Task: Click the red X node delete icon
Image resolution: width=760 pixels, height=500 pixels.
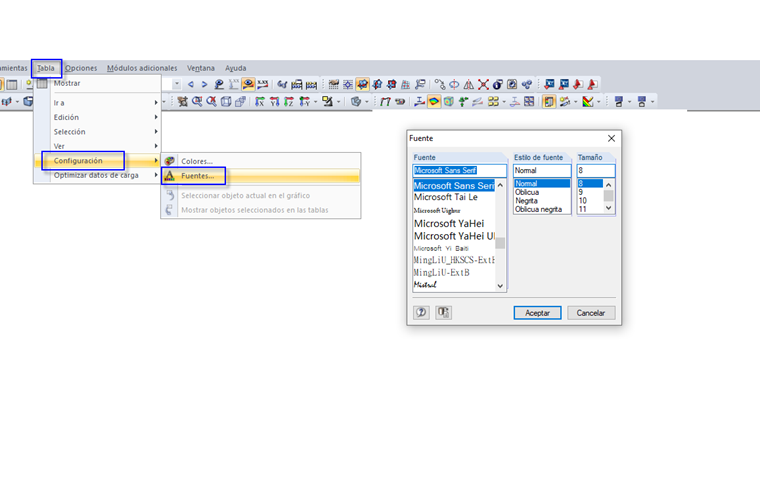Action: (x=483, y=85)
